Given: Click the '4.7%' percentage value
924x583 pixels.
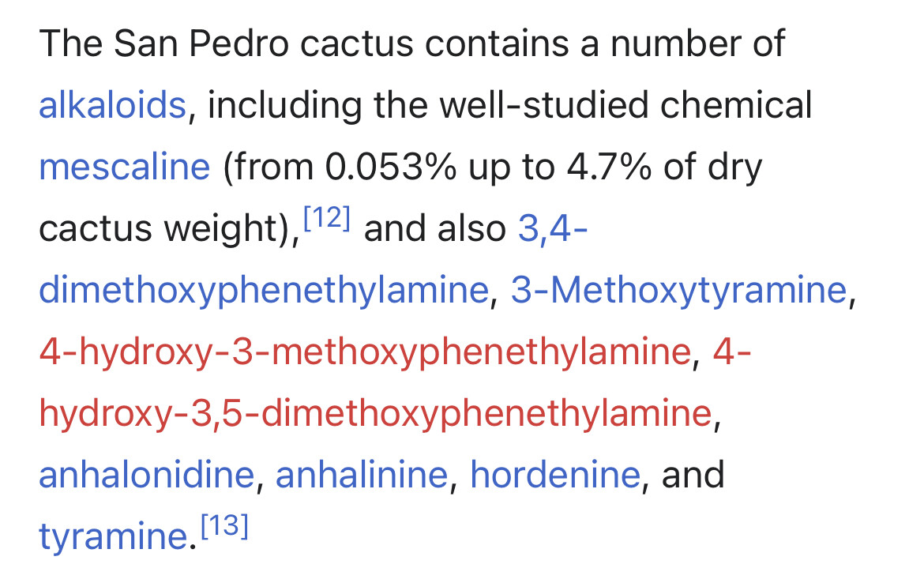Looking at the screenshot, I should [610, 166].
